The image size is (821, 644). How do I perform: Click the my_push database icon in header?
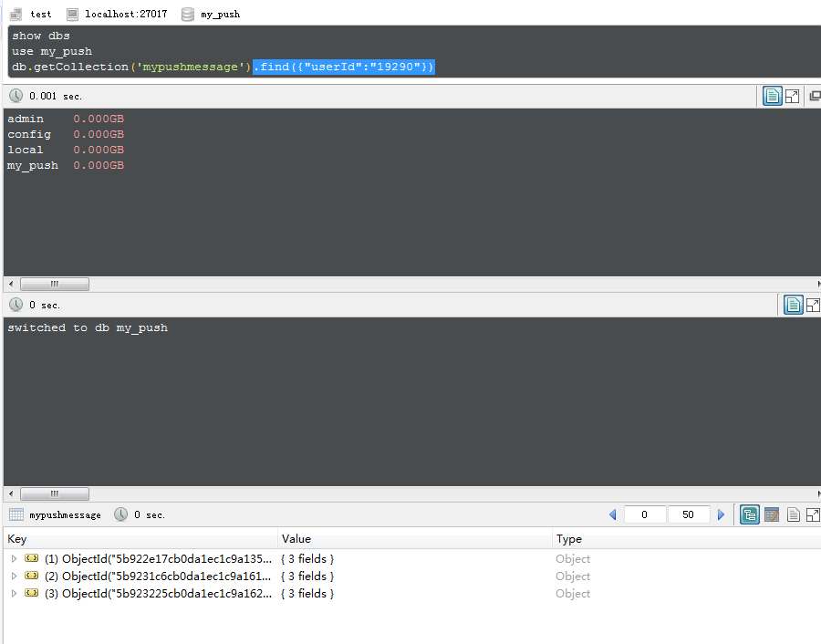point(188,14)
